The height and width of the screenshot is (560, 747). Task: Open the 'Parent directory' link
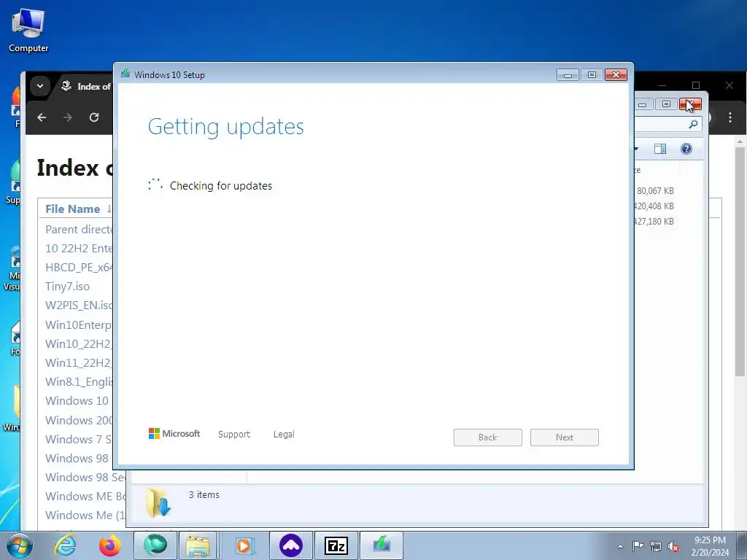[x=79, y=230]
